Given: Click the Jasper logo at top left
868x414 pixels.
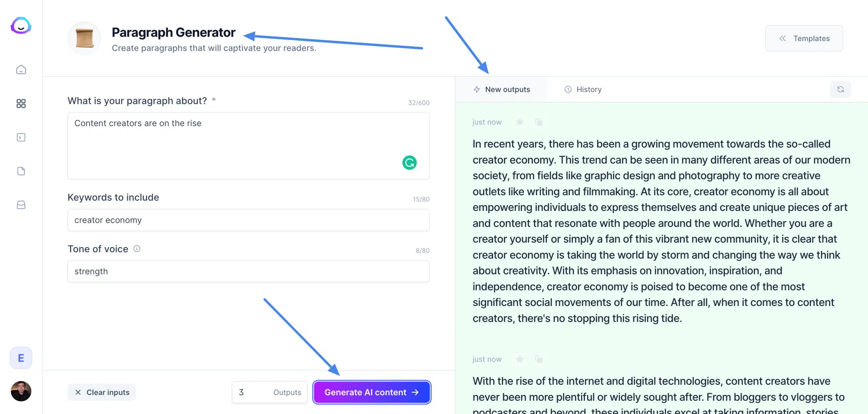Looking at the screenshot, I should point(21,25).
